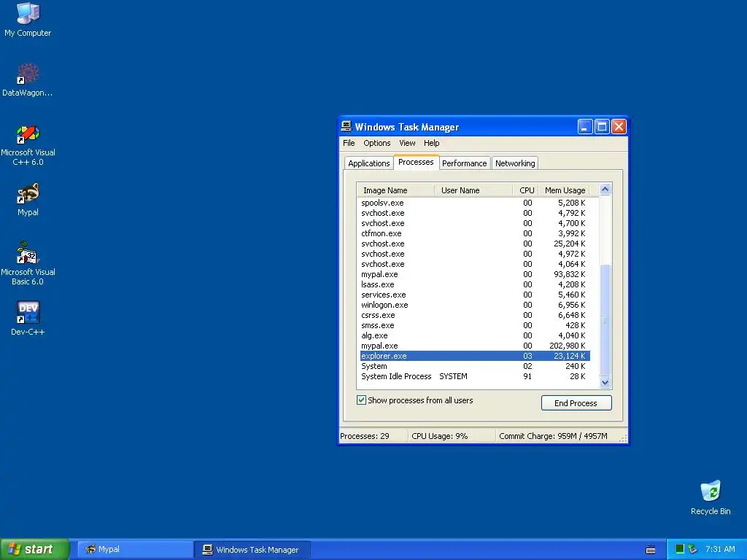Select the Dev-C++ desktop icon

28,318
